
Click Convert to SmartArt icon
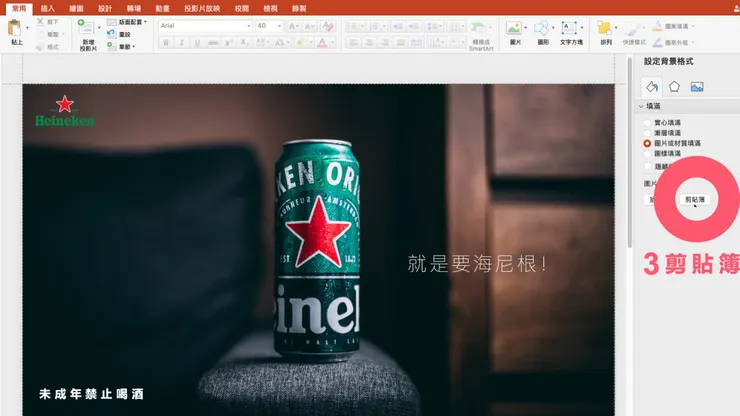pyautogui.click(x=479, y=28)
